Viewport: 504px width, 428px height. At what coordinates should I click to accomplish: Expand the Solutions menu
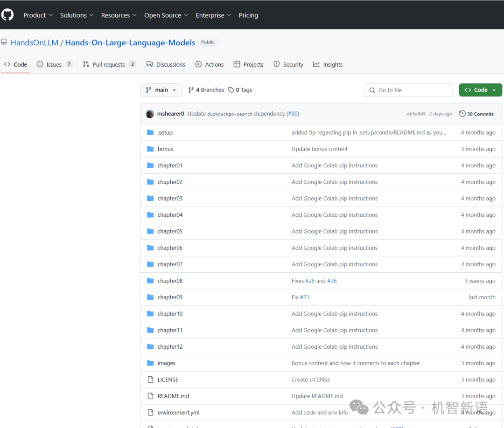click(x=77, y=15)
